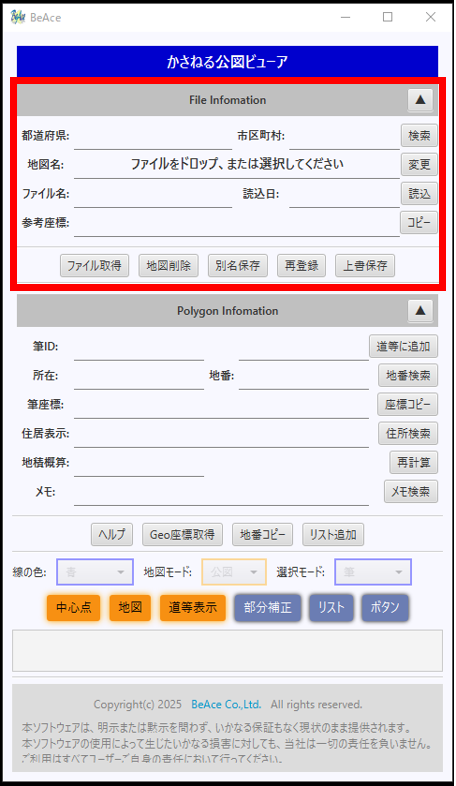Collapse the Polygon Infomation panel arrow
This screenshot has width=456, height=786.
click(420, 311)
